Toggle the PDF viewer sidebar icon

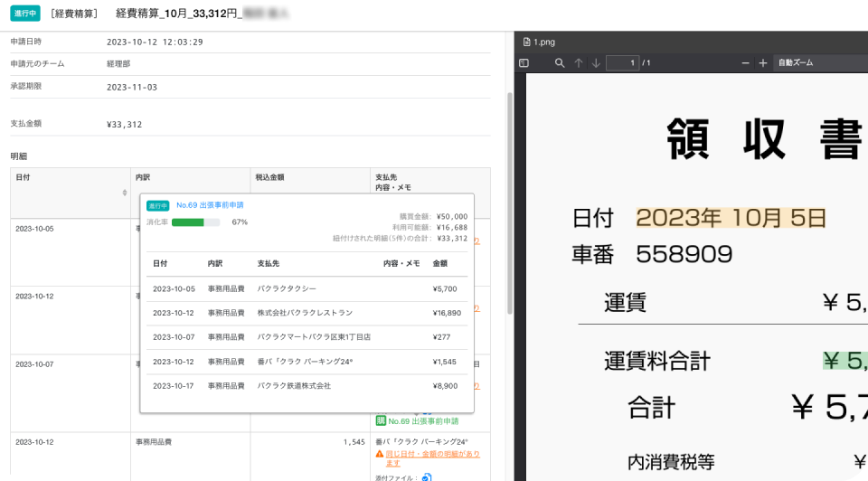tap(524, 62)
